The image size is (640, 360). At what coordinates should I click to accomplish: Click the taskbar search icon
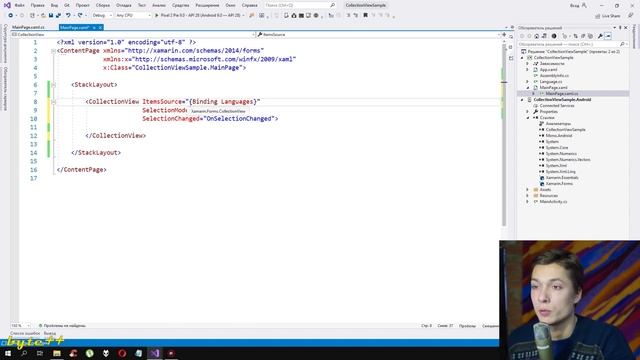[x=24, y=353]
